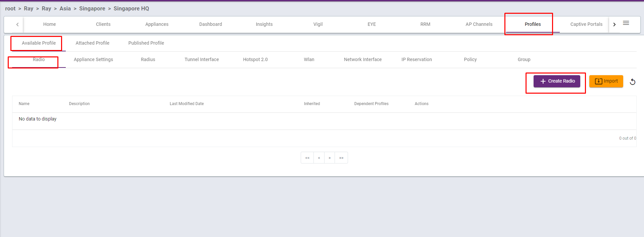Select the Policy tab

[470, 59]
